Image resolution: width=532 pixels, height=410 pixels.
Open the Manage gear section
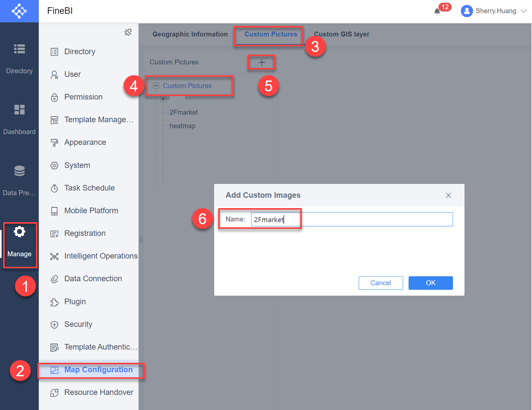pyautogui.click(x=19, y=242)
